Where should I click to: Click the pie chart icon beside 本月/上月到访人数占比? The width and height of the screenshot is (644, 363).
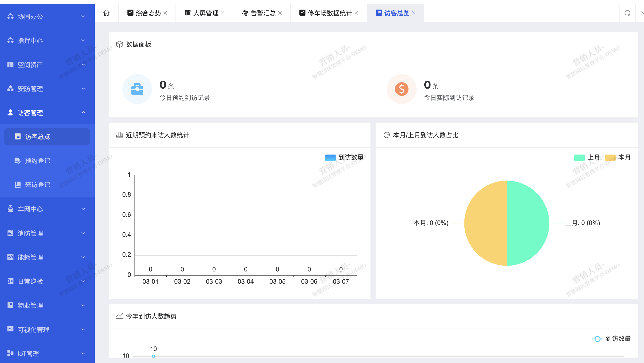tap(387, 135)
